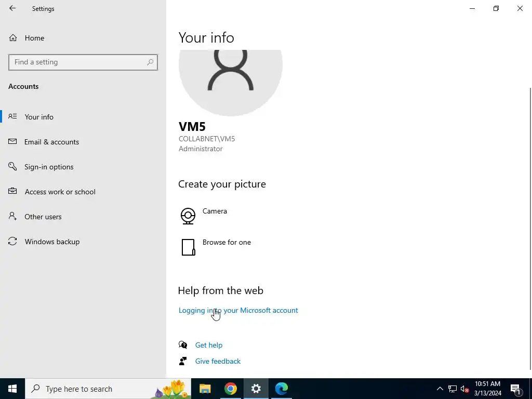Select Your info in the sidebar
This screenshot has width=532, height=399.
pos(83,117)
